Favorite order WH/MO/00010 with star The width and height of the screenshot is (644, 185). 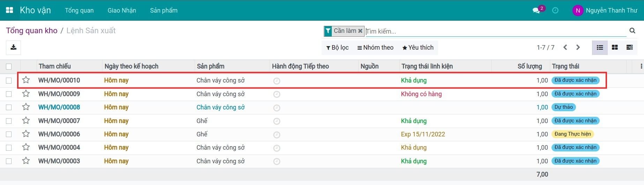pos(26,80)
